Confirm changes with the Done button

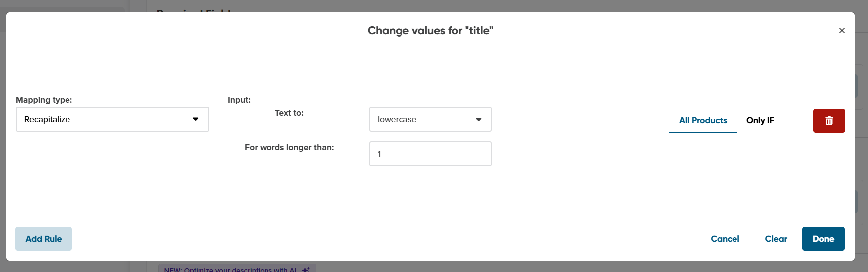click(823, 239)
